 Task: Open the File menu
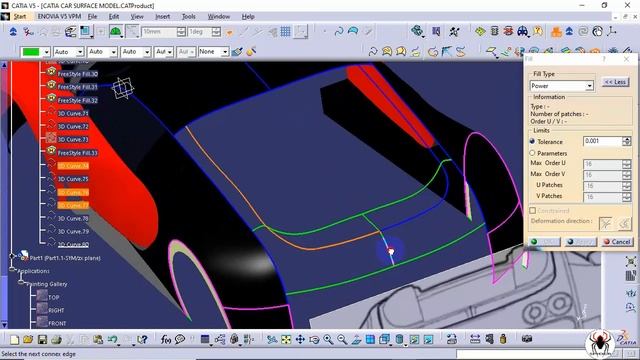click(93, 16)
